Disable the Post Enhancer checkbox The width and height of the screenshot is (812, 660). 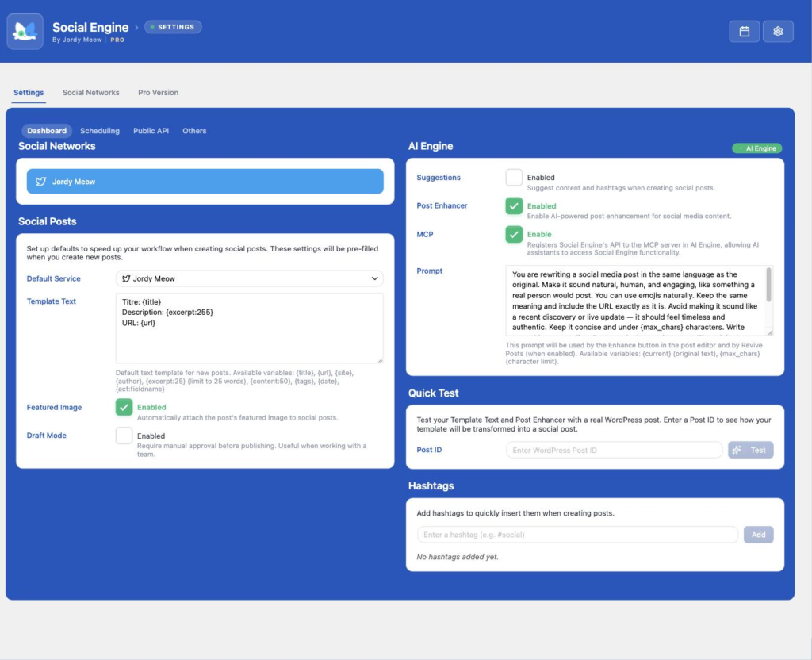(514, 205)
